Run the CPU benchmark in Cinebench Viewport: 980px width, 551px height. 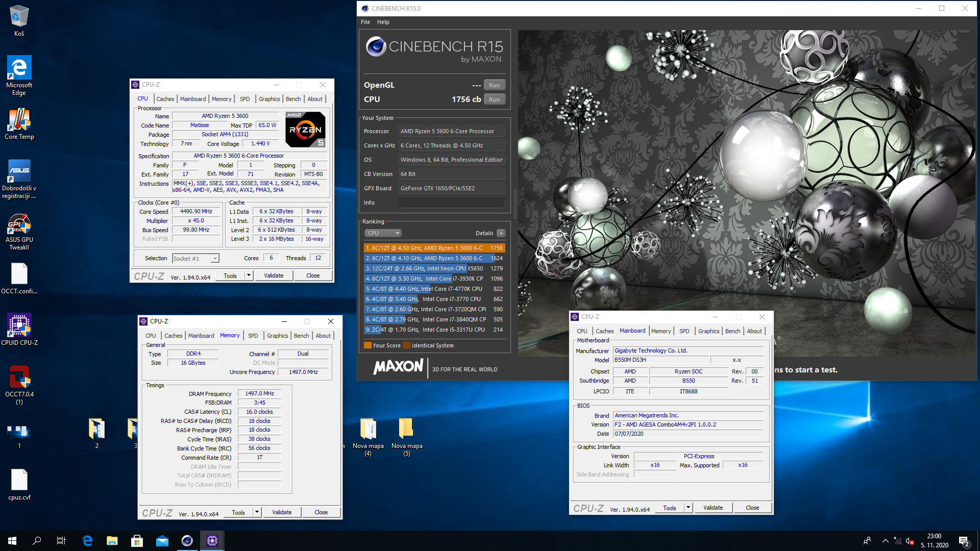[495, 99]
